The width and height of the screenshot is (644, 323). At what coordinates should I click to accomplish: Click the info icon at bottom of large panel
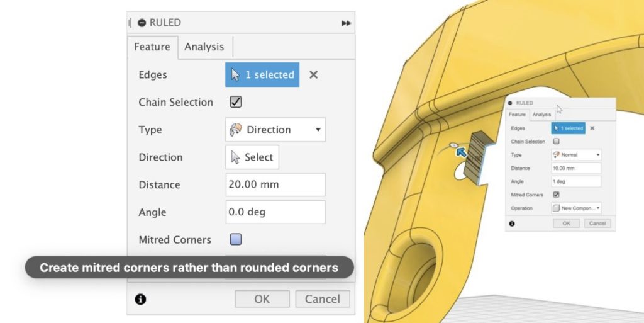coord(140,299)
